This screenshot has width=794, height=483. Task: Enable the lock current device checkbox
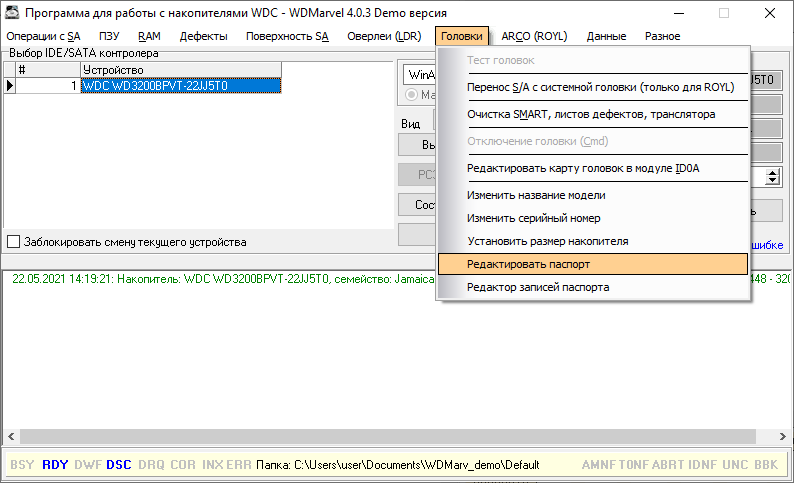click(14, 241)
